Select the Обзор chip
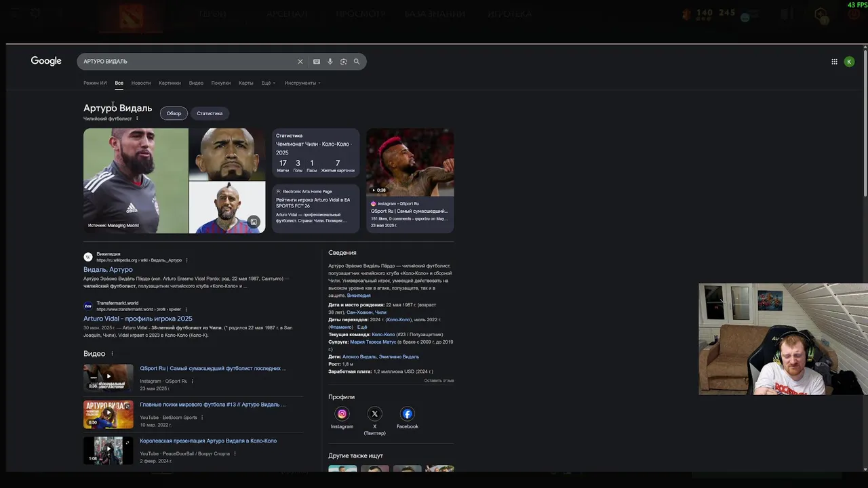 point(174,113)
